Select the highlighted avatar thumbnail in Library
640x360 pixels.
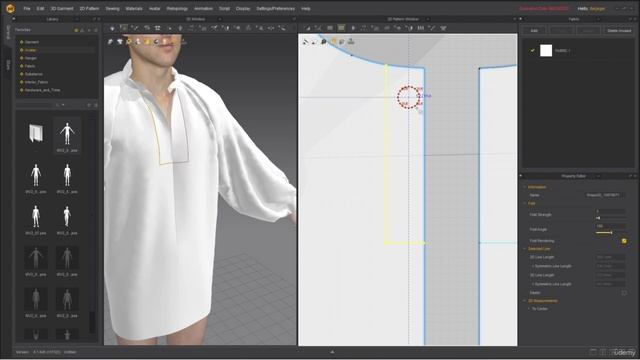click(x=67, y=136)
